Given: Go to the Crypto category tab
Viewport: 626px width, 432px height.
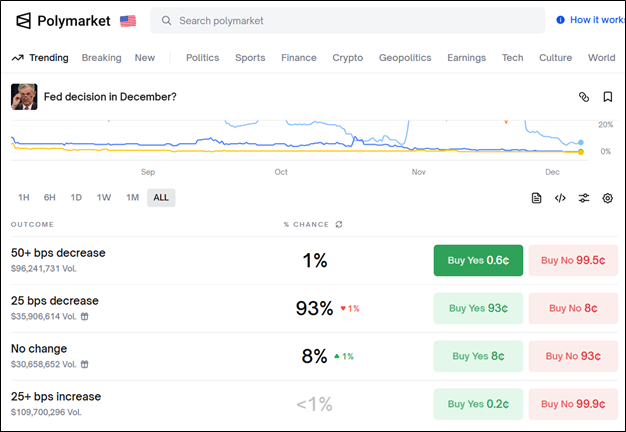Looking at the screenshot, I should click(347, 58).
